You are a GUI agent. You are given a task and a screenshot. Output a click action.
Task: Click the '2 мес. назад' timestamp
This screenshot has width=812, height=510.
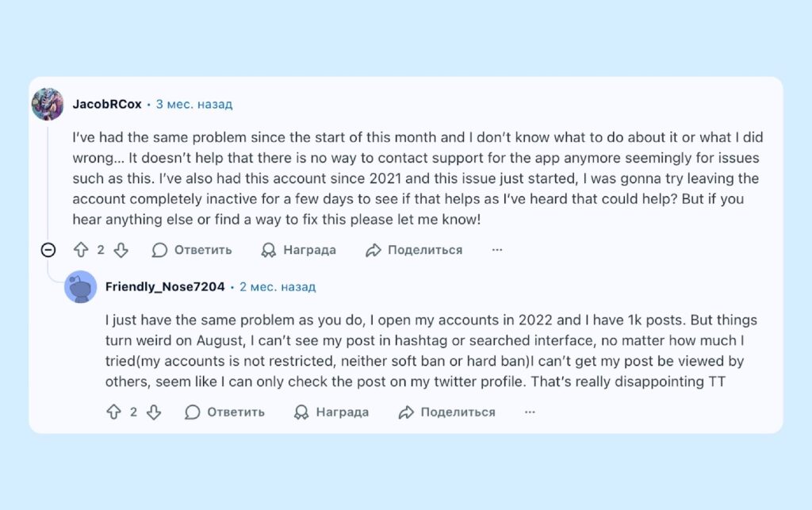pos(278,286)
